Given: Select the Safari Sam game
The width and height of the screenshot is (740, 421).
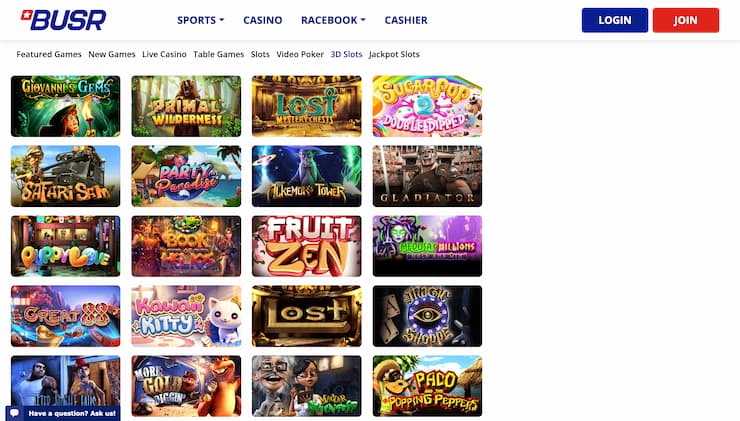Looking at the screenshot, I should [x=66, y=176].
